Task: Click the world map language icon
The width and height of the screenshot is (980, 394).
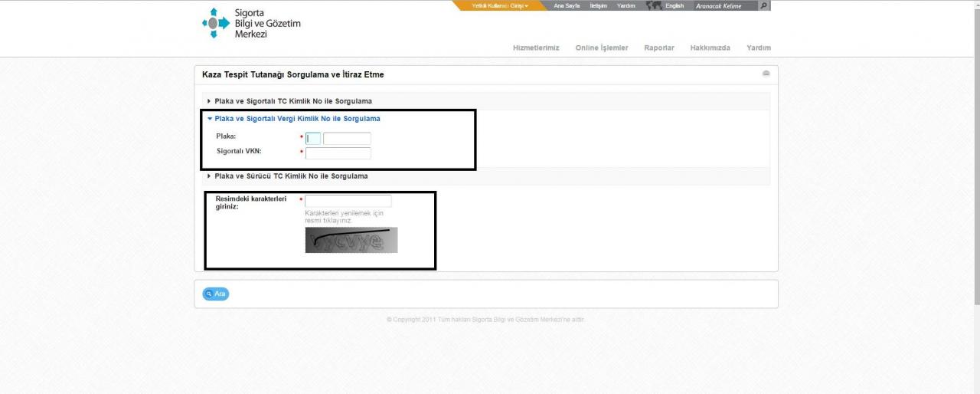Action: [653, 5]
